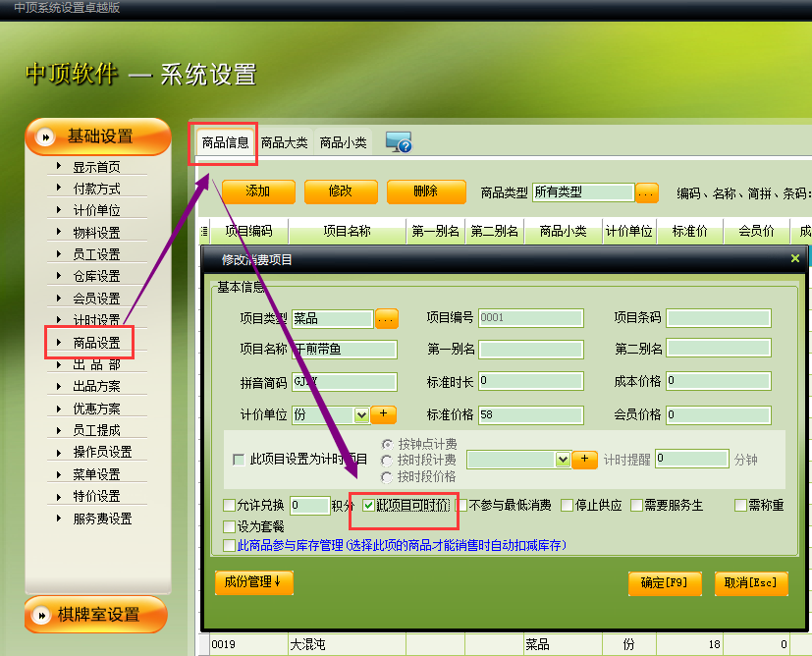Open 计价单位 in sidebar menu
The width and height of the screenshot is (812, 656).
pyautogui.click(x=96, y=210)
